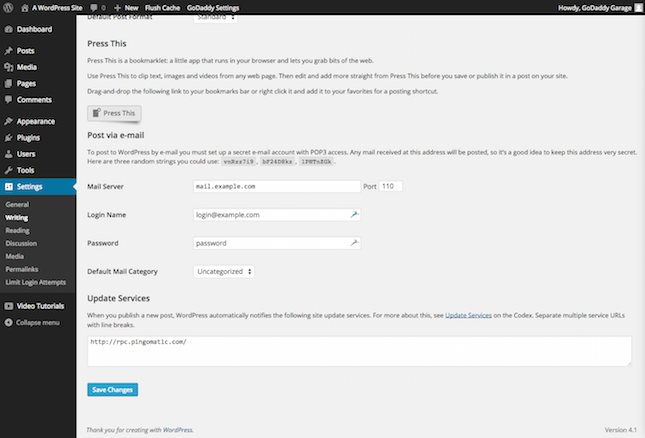Go to Discussion settings submenu

(x=21, y=243)
